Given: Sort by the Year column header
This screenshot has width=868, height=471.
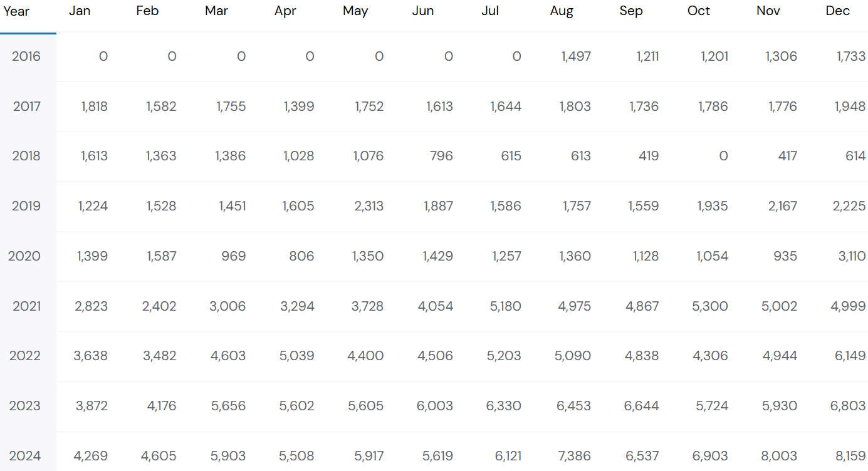Looking at the screenshot, I should [x=17, y=11].
